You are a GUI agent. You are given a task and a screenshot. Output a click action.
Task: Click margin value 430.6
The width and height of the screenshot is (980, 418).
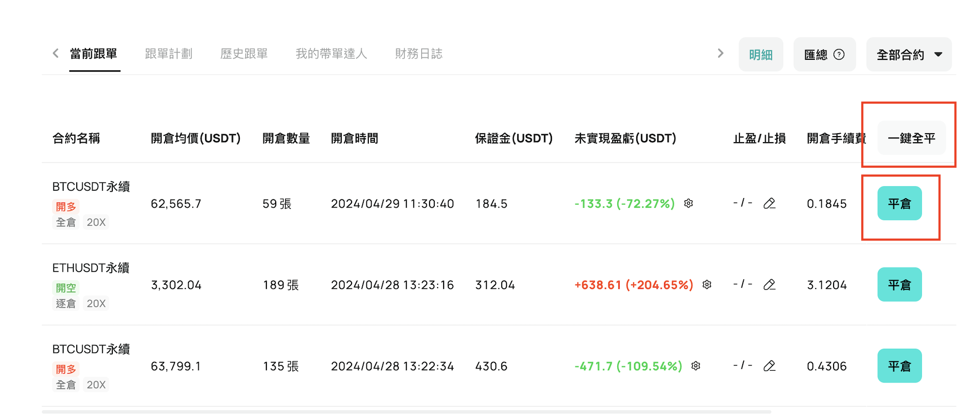pyautogui.click(x=491, y=366)
